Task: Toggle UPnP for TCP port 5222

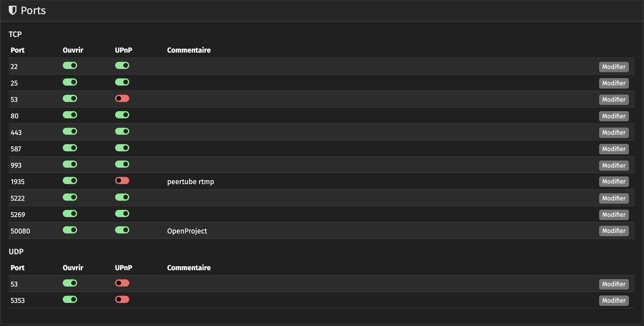Action: pyautogui.click(x=122, y=197)
